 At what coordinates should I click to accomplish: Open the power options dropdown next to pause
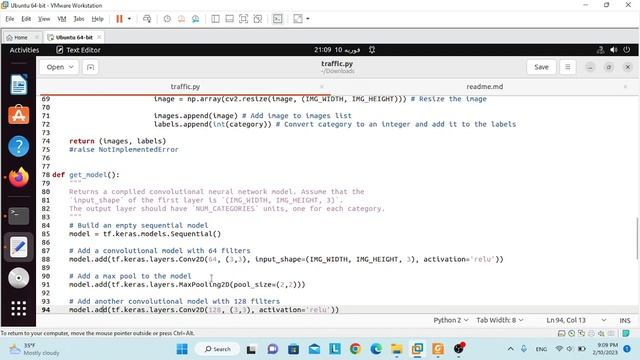click(x=129, y=19)
